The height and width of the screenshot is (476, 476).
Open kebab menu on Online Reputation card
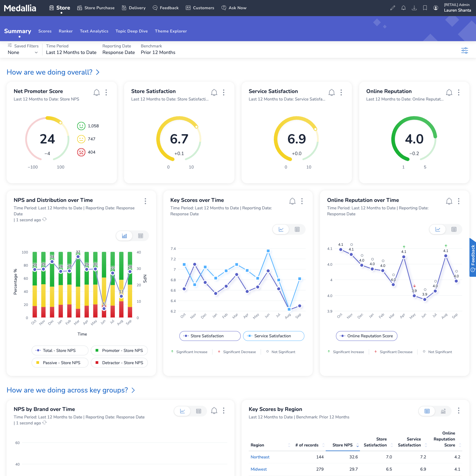[x=458, y=92]
